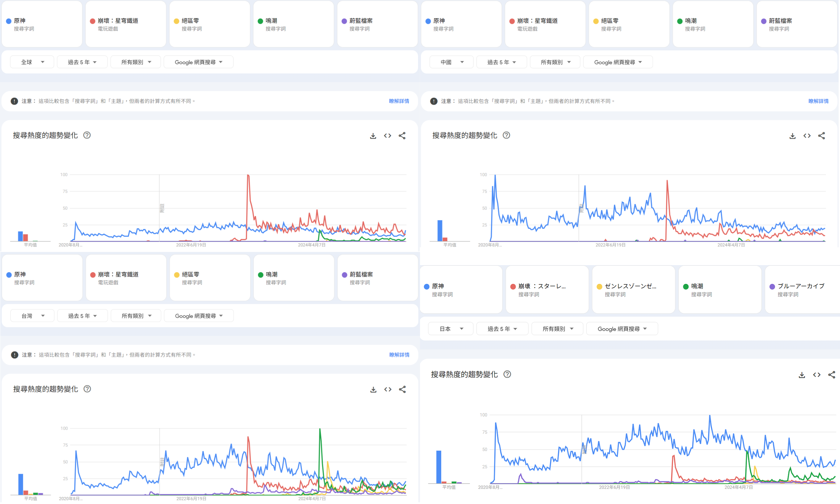Screen dimensions: 840x504
Task: Share the Japan (日本) trend chart
Action: (x=832, y=375)
